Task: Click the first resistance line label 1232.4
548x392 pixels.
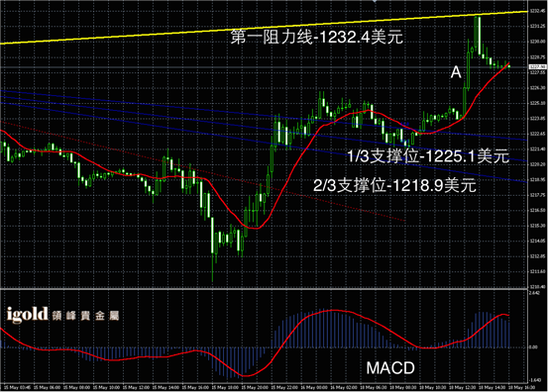Action: (x=317, y=37)
